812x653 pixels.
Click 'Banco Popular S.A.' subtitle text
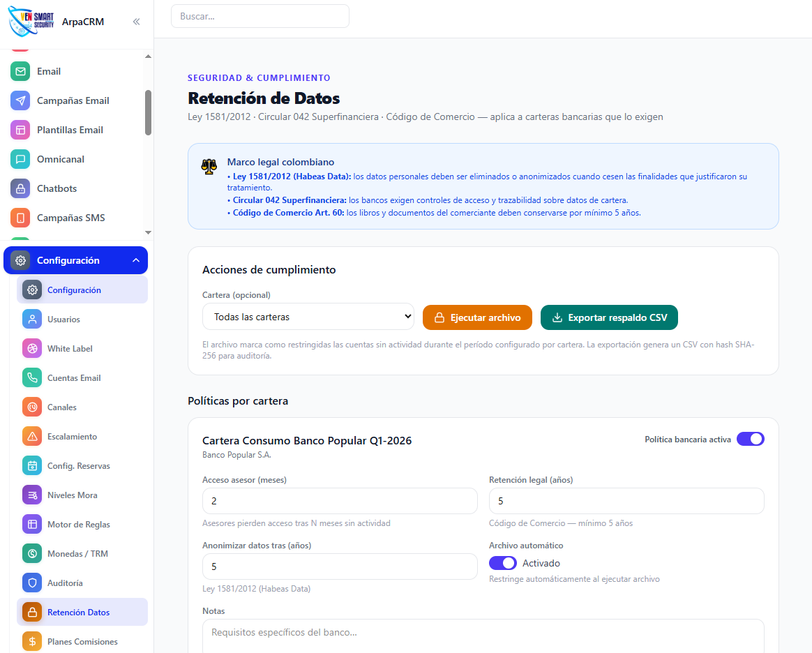coord(236,455)
